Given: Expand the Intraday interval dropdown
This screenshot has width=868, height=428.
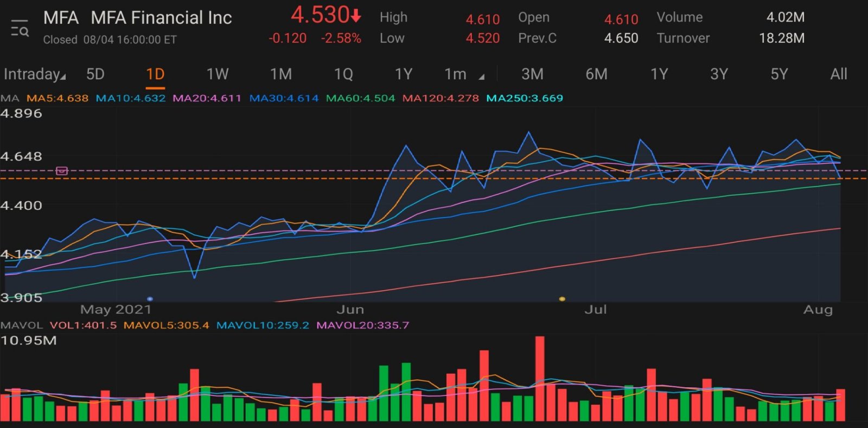Looking at the screenshot, I should [35, 74].
